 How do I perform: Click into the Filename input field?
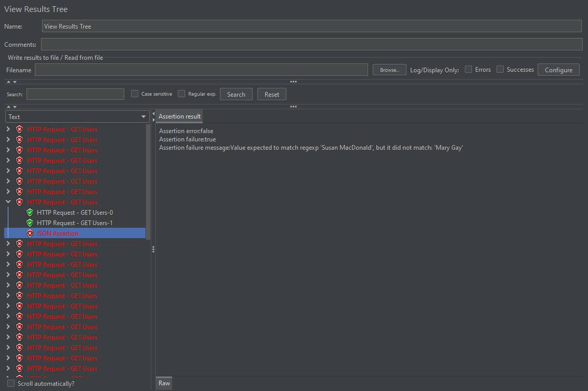tap(201, 70)
